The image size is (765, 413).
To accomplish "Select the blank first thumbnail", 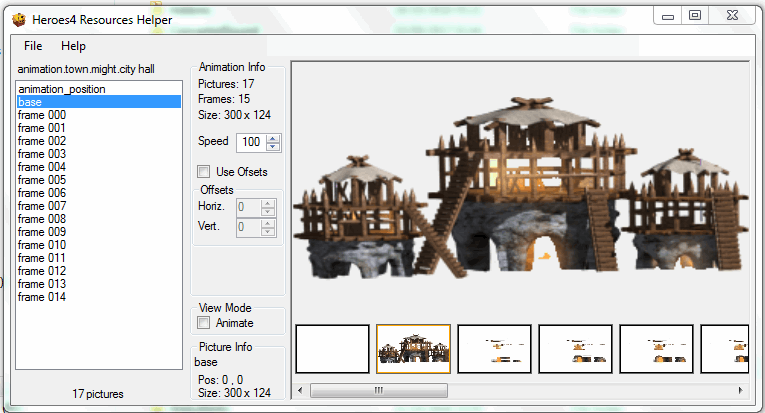I will [333, 349].
